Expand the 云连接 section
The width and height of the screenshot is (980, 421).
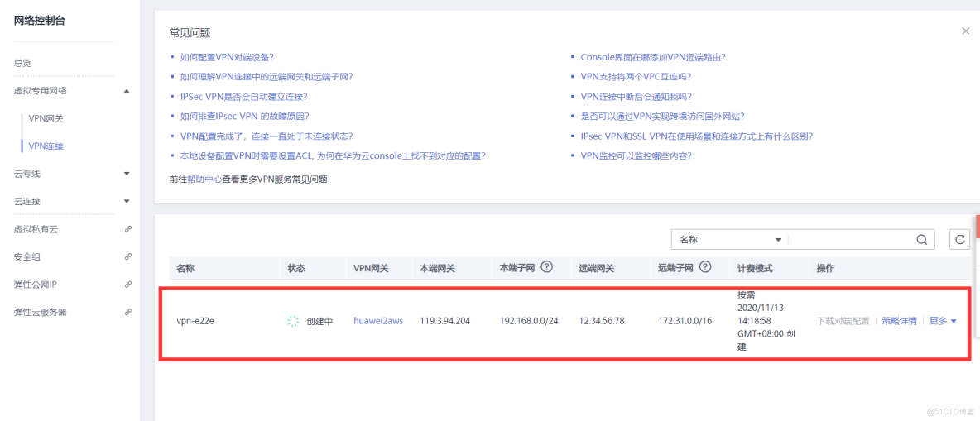127,201
